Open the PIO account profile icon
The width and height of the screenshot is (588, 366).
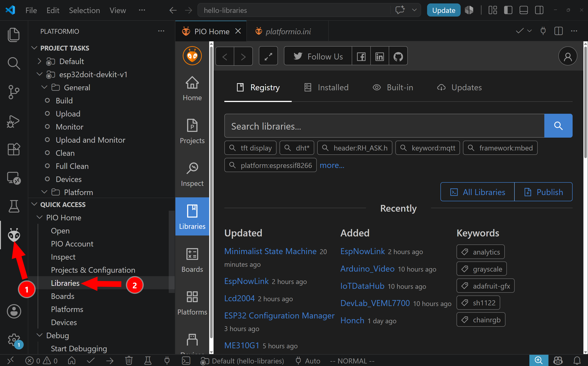point(568,56)
